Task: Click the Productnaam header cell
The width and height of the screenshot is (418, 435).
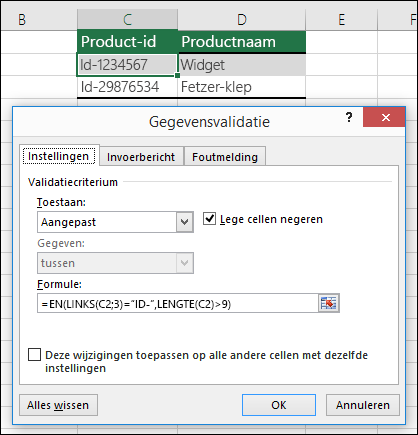Action: tap(242, 42)
